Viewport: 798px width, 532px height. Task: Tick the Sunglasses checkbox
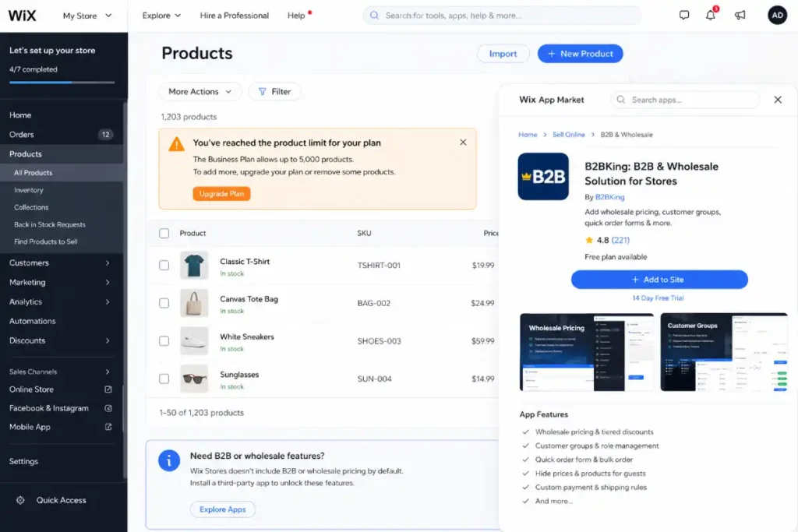[x=164, y=379]
